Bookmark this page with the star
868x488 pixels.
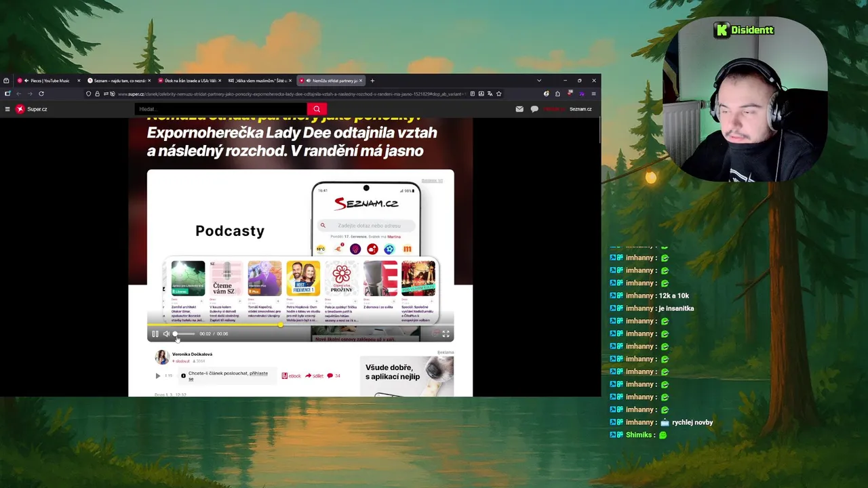click(x=498, y=94)
